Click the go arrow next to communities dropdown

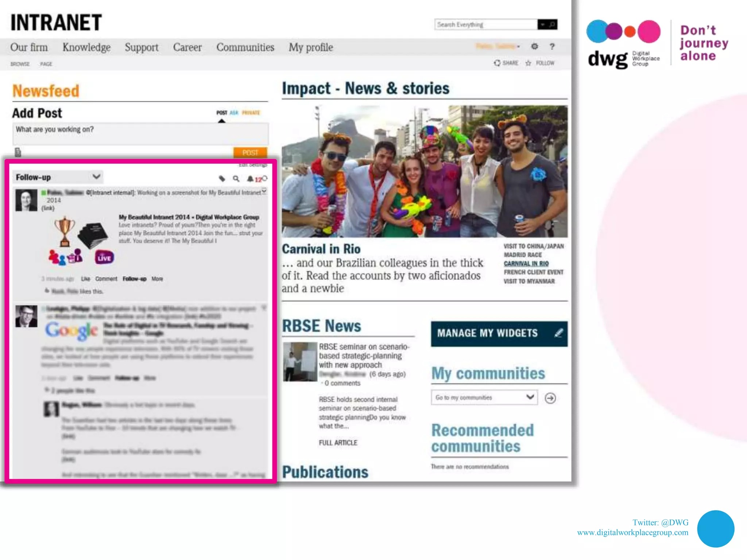(550, 398)
